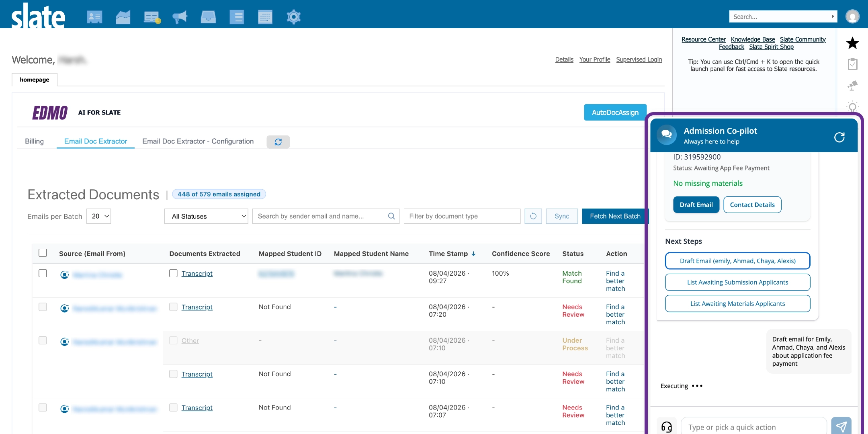
Task: Open the Feedback link
Action: point(731,47)
